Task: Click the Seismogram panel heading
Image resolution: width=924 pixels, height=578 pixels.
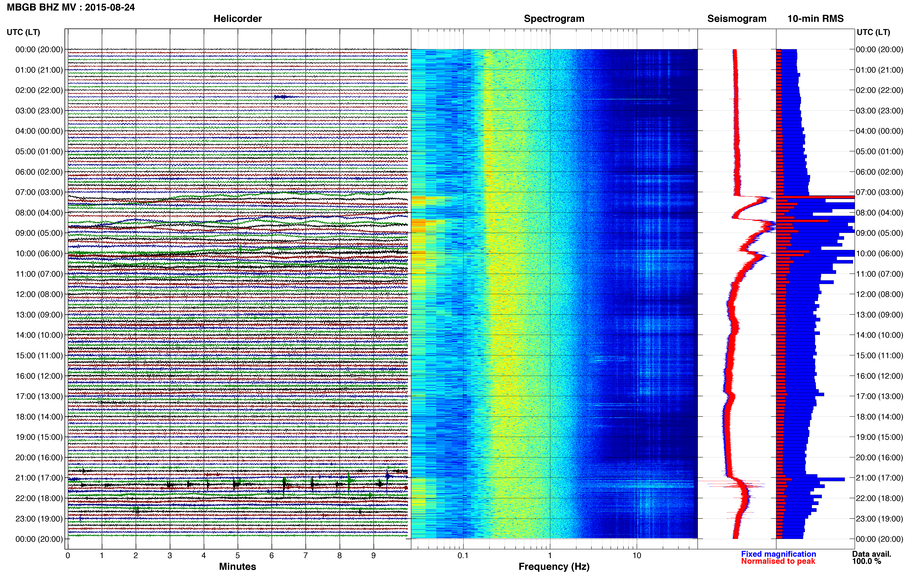Action: click(x=737, y=19)
